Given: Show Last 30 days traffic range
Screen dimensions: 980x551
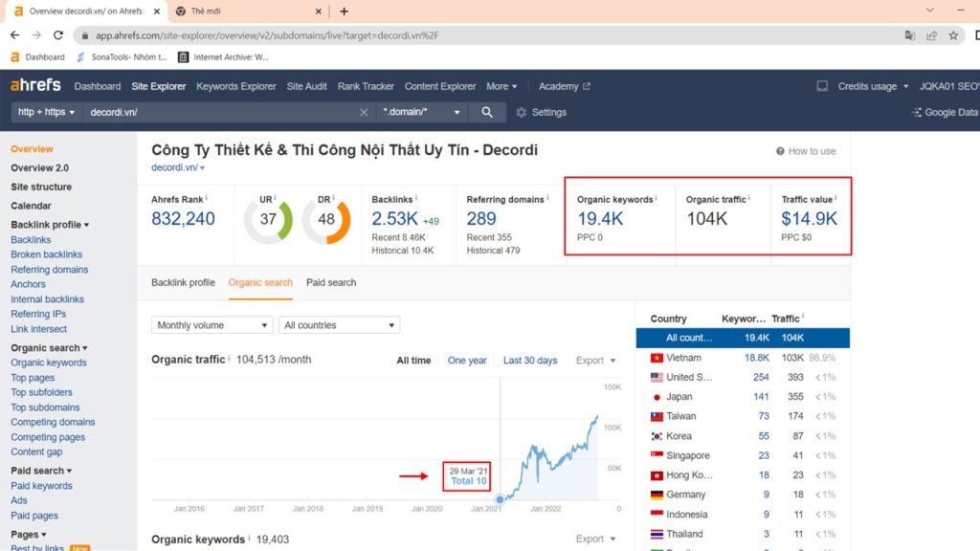Looking at the screenshot, I should point(530,361).
